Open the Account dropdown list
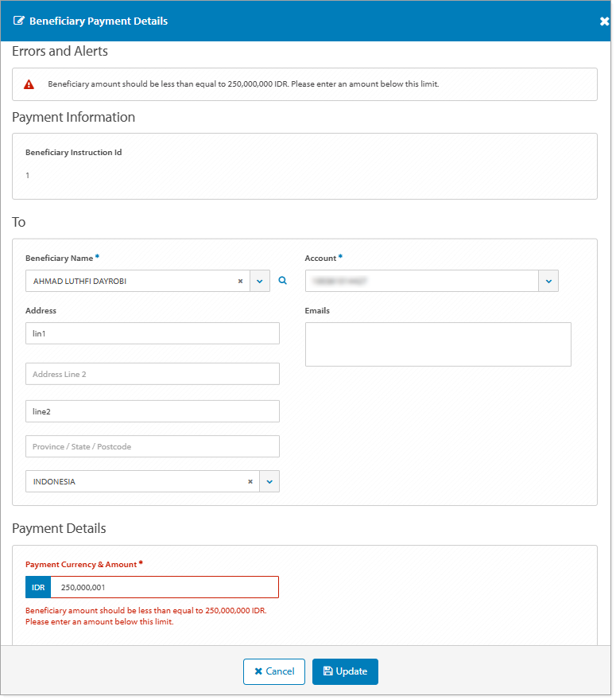616x700 pixels. click(x=548, y=281)
